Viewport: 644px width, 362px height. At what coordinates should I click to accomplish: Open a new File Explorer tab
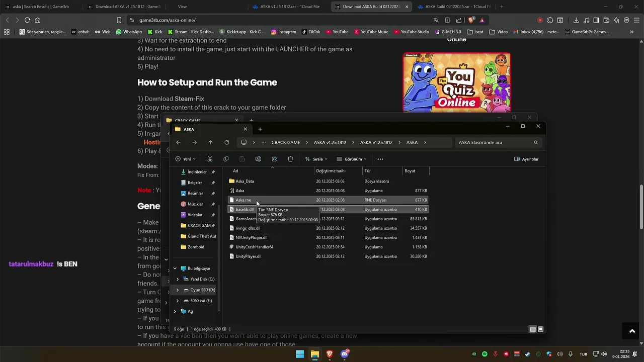click(x=260, y=129)
